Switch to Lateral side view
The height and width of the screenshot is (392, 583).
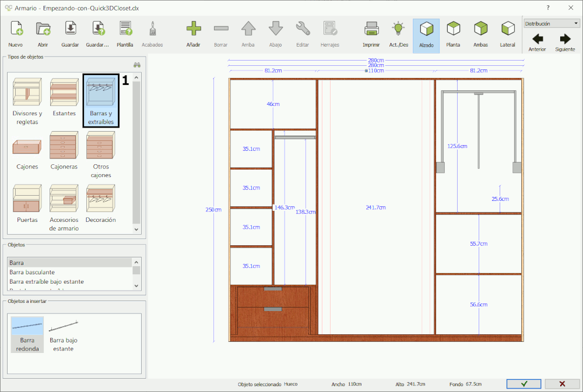pyautogui.click(x=508, y=34)
